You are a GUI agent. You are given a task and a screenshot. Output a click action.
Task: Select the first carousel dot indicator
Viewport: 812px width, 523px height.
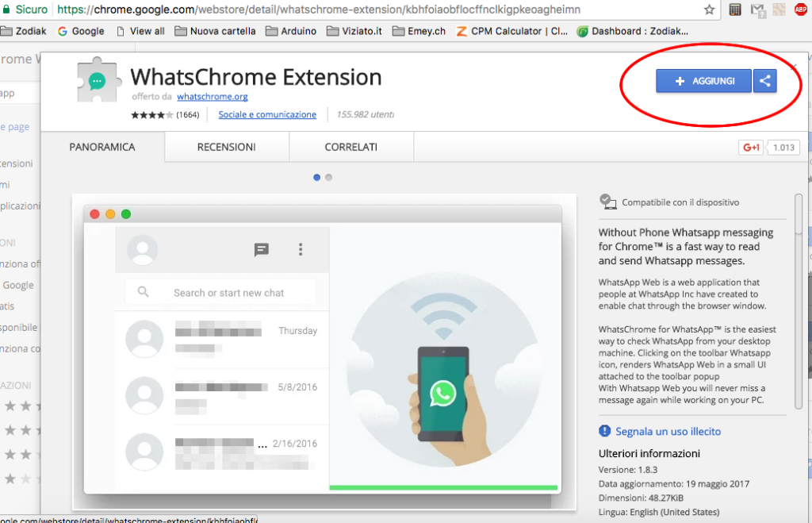(317, 178)
